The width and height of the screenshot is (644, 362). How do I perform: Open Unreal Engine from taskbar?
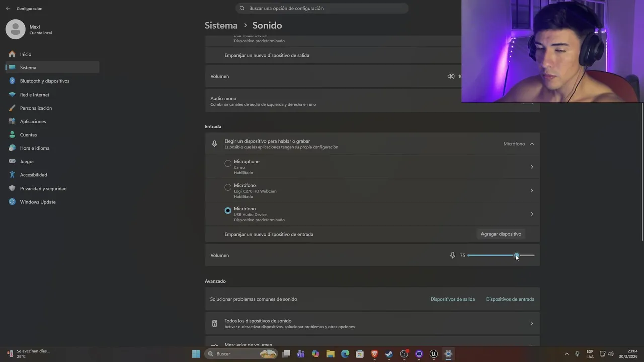(x=434, y=354)
